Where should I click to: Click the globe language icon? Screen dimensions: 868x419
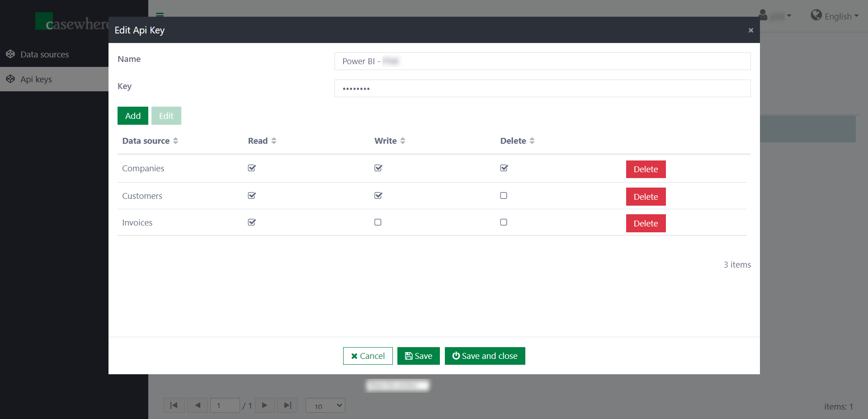[816, 15]
